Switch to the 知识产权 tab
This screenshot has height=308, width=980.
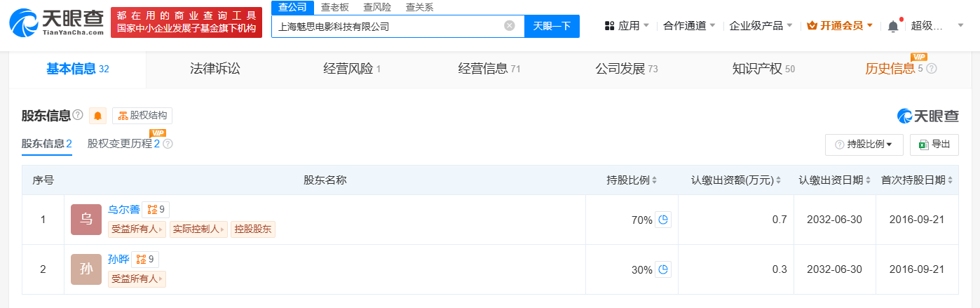[x=763, y=69]
